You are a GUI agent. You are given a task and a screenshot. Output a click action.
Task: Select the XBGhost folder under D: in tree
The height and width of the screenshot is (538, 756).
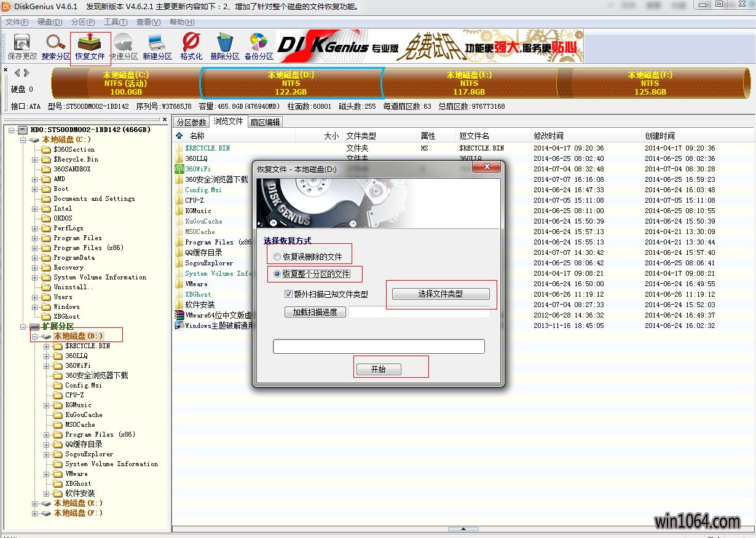pos(78,483)
